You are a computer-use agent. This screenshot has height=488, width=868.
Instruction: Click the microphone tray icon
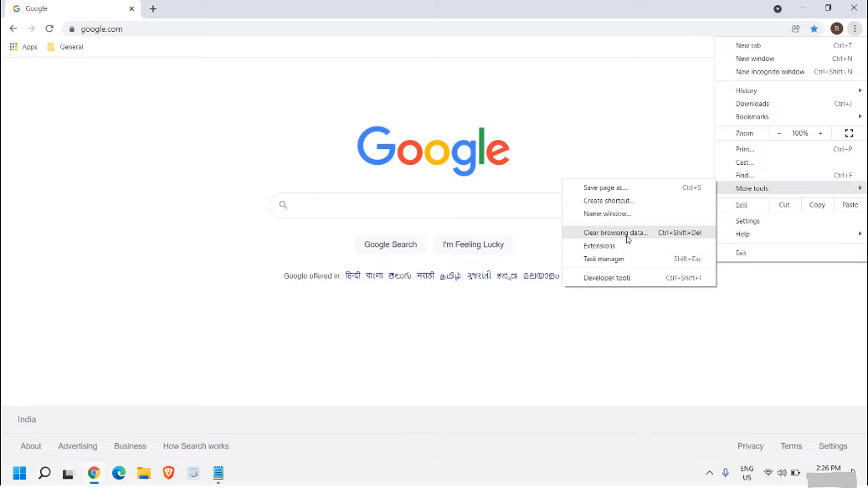coord(725,473)
